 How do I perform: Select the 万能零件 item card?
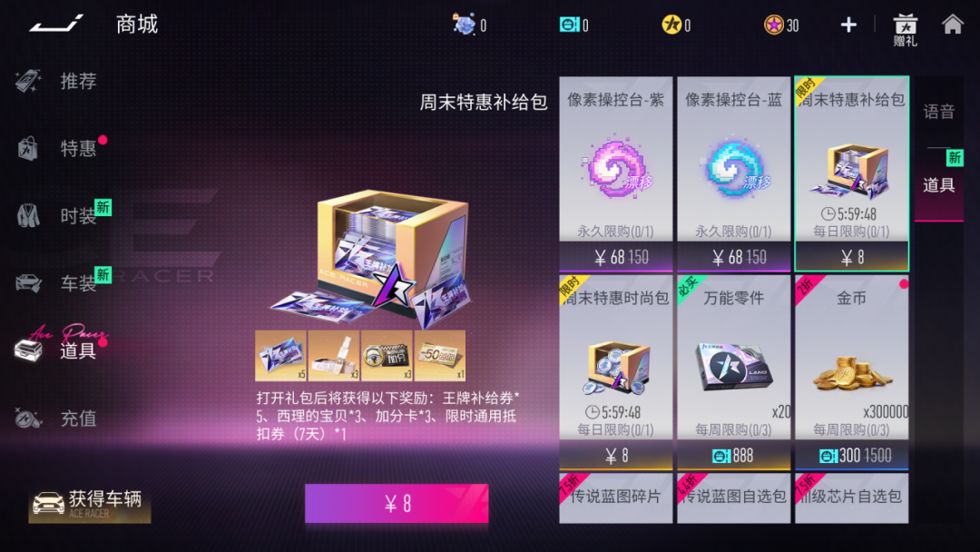734,372
